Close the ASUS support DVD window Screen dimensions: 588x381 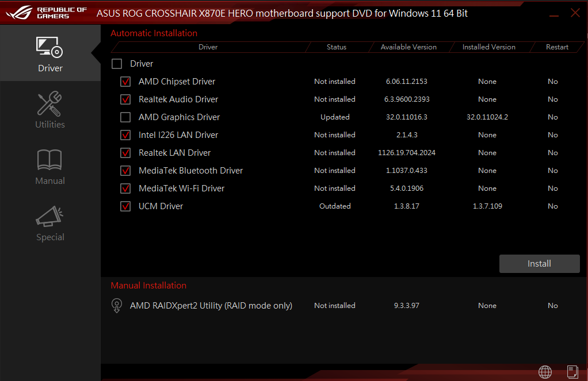(575, 13)
